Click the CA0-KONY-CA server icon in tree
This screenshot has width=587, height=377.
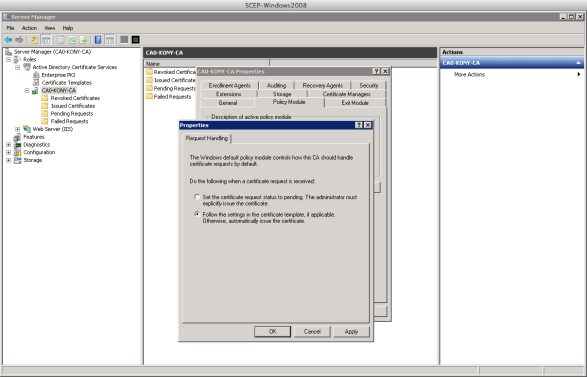point(35,91)
